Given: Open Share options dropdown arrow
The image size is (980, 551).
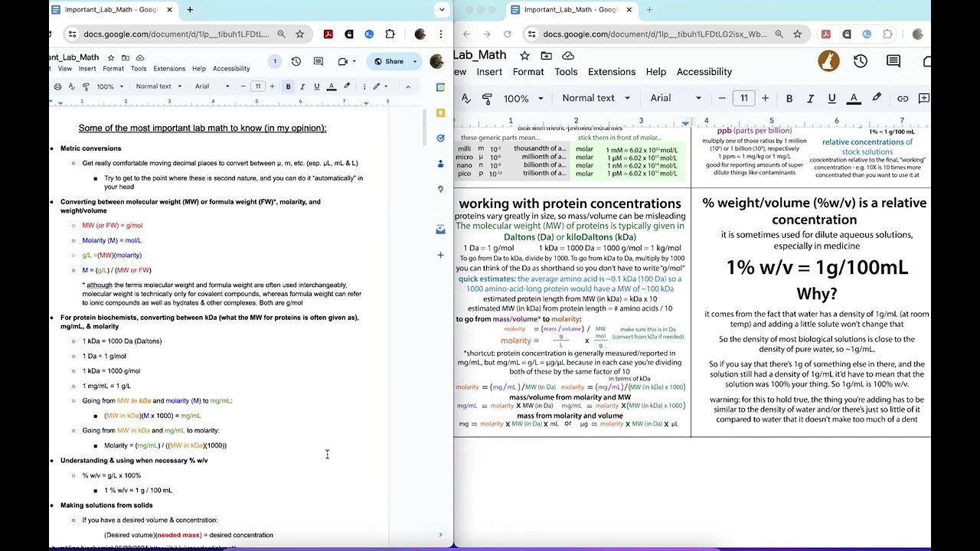Looking at the screenshot, I should 415,61.
